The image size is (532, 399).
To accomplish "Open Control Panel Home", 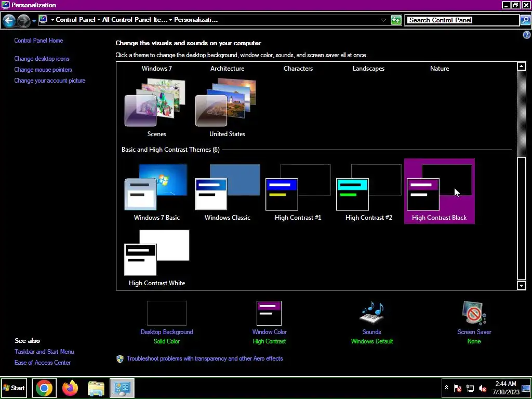I will point(38,41).
